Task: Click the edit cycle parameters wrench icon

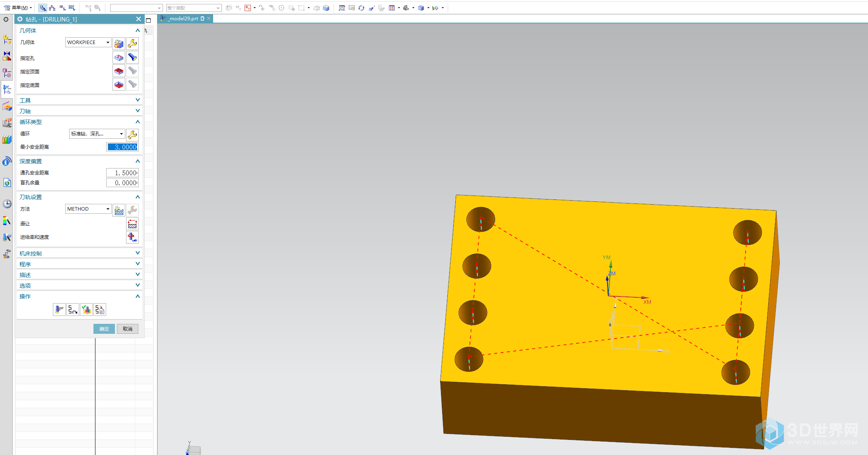Action: (x=132, y=135)
